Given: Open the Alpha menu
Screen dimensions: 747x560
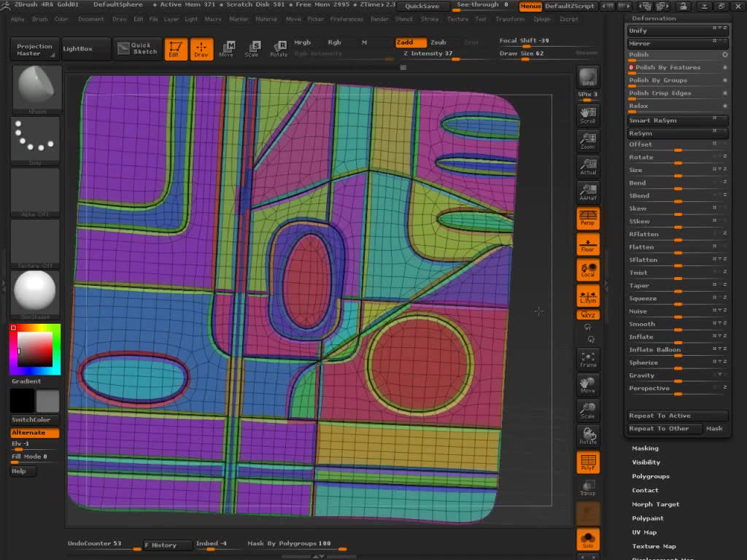Looking at the screenshot, I should [x=18, y=19].
